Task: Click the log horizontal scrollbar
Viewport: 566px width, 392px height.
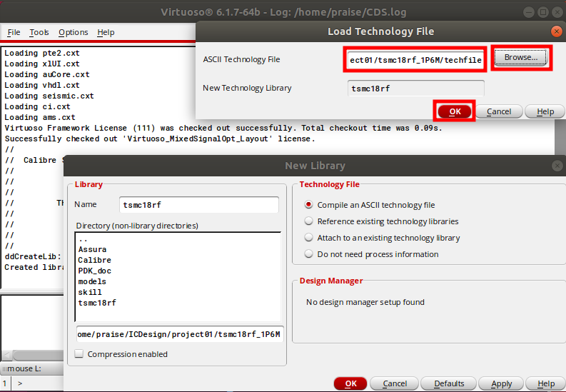Action: pos(36,355)
